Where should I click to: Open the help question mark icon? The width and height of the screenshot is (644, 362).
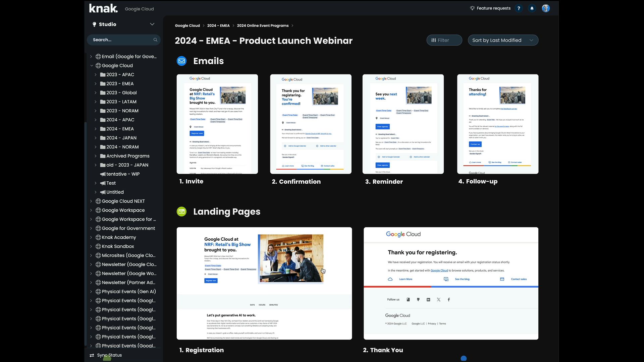tap(519, 8)
